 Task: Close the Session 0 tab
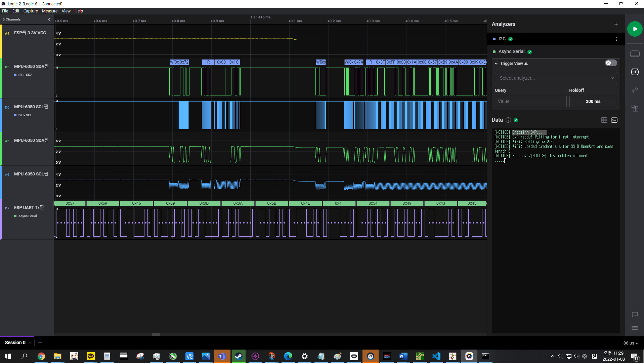click(30, 343)
